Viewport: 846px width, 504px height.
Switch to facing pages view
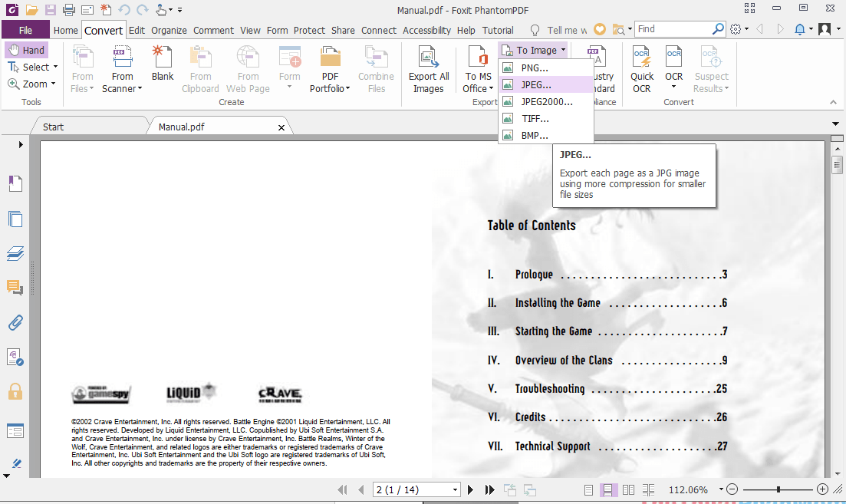628,489
